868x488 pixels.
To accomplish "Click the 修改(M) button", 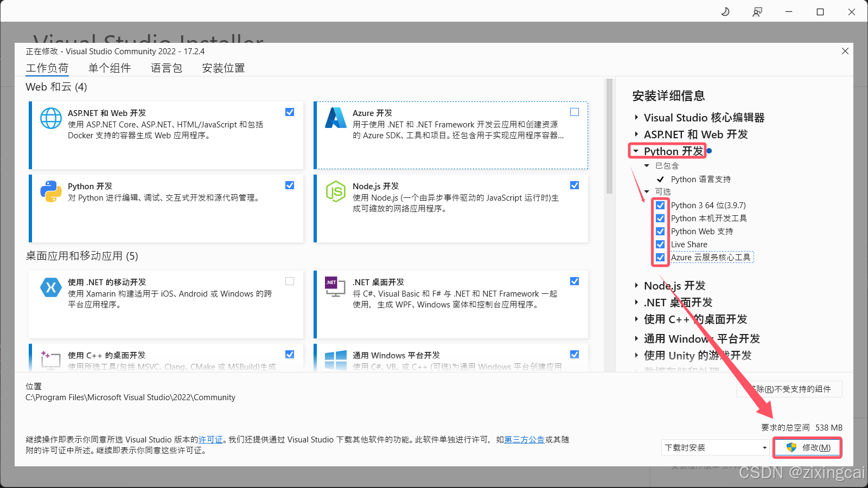I will coord(807,448).
